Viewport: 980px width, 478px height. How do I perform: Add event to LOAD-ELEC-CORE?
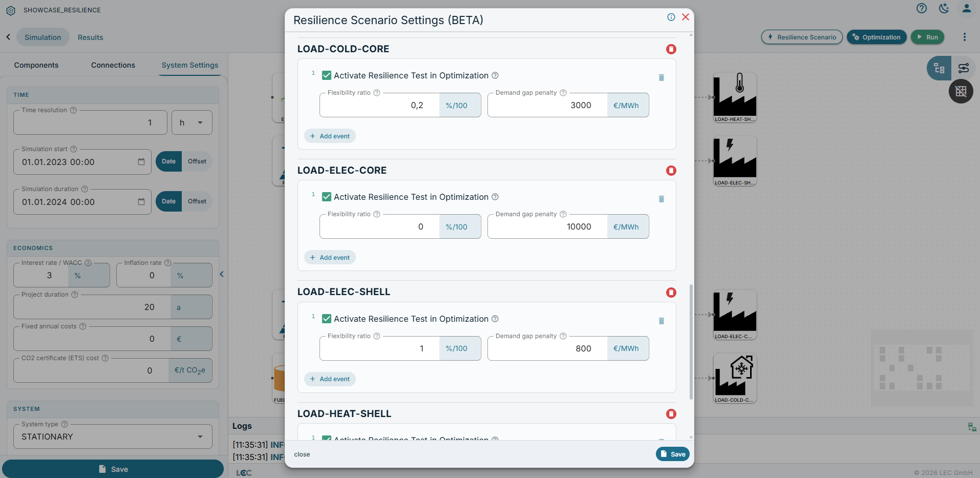(330, 257)
